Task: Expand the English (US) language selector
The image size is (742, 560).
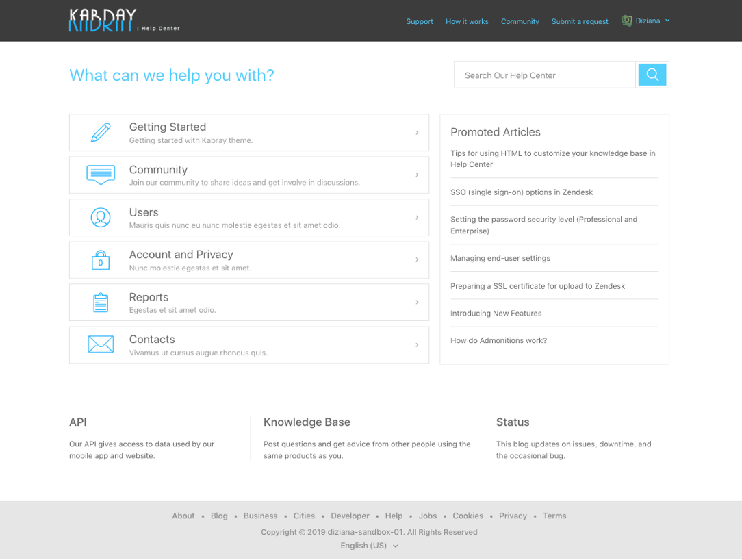Action: [x=369, y=546]
